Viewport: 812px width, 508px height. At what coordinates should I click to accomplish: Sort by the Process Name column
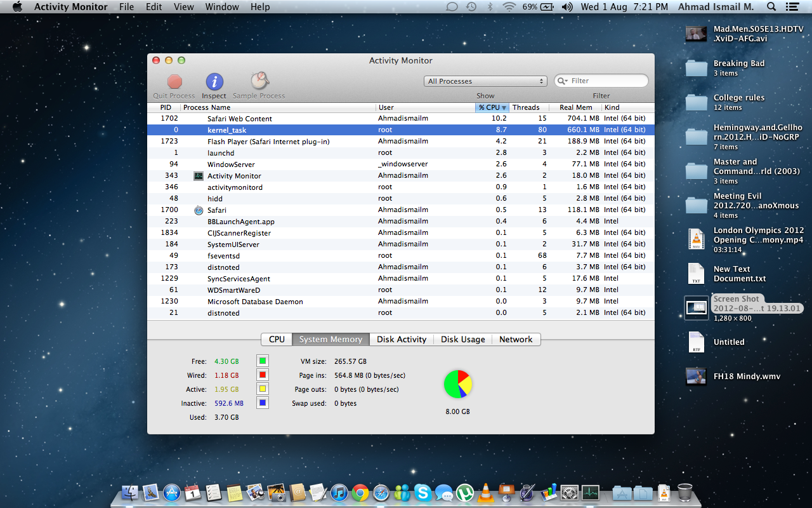278,107
